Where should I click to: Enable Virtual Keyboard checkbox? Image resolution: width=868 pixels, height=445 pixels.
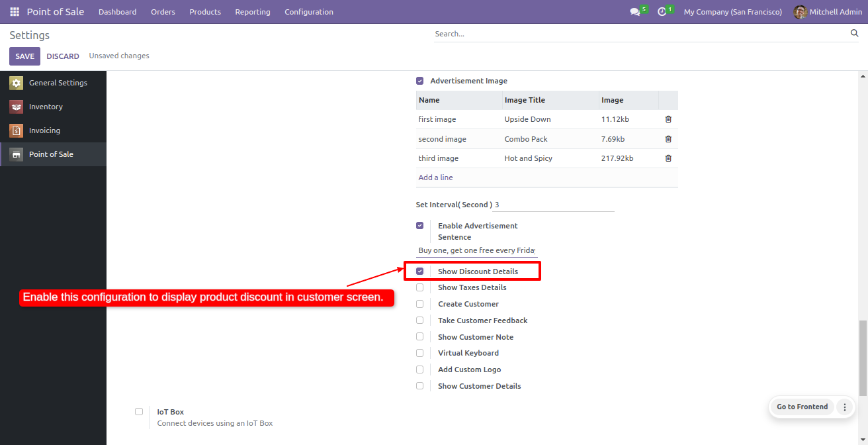[419, 353]
